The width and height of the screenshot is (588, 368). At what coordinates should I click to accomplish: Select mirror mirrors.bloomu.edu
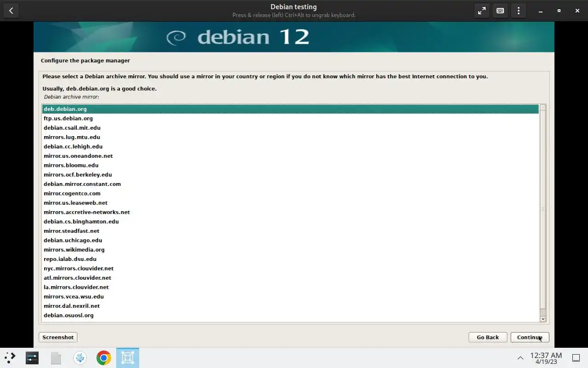pos(290,165)
